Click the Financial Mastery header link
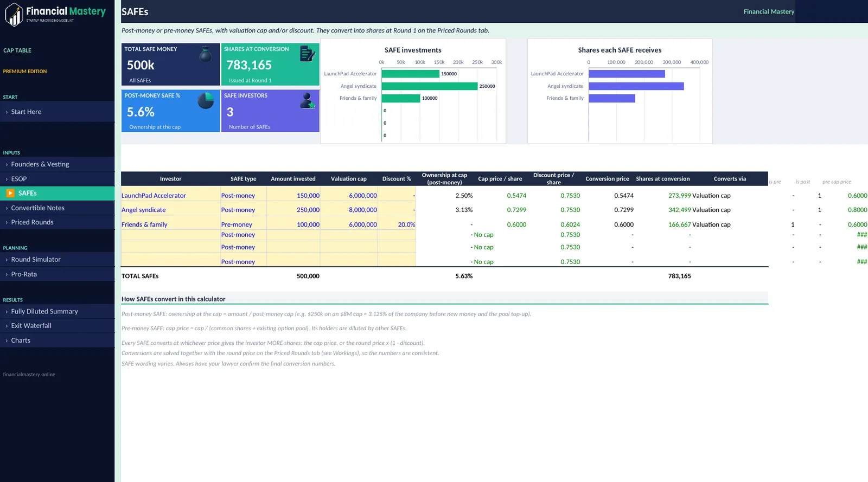This screenshot has height=482, width=868. point(769,11)
